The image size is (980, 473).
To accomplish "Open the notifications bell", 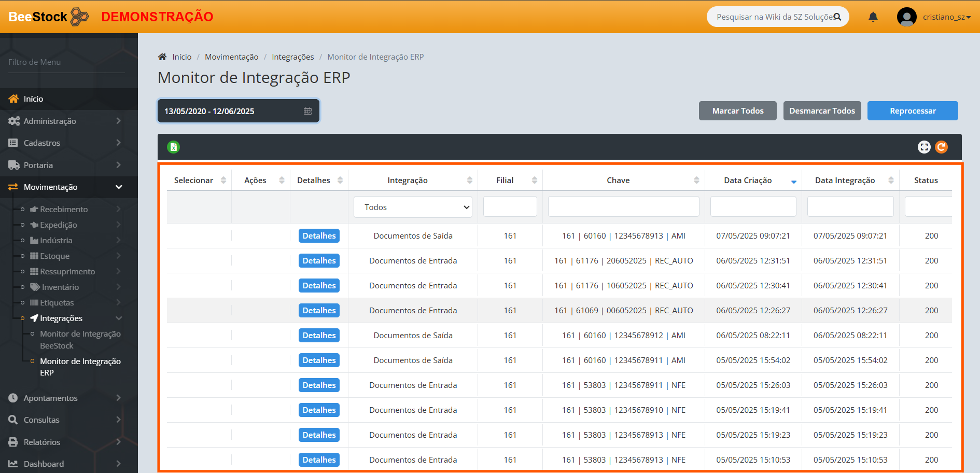I will 873,17.
